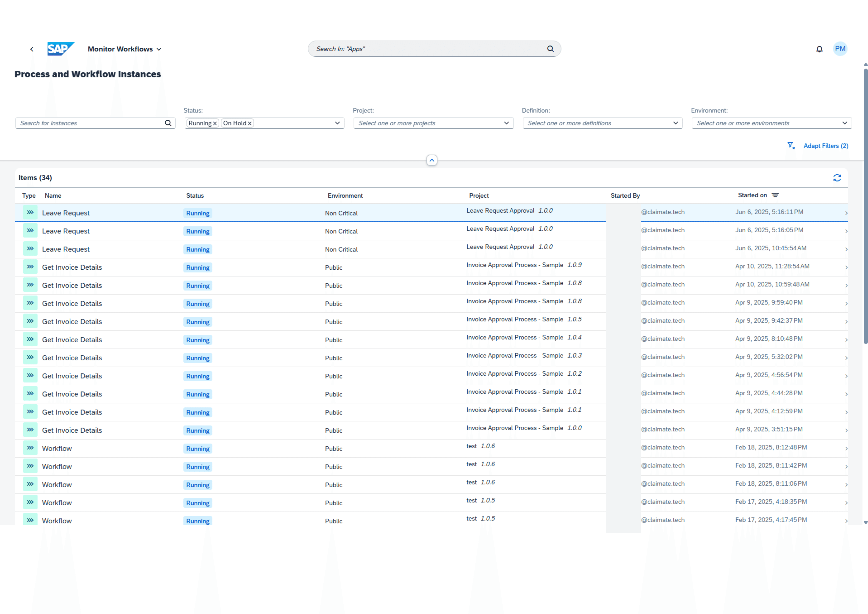Open details arrow for Jun 6, 10:45:54 AM row
This screenshot has width=868, height=614.
point(846,249)
